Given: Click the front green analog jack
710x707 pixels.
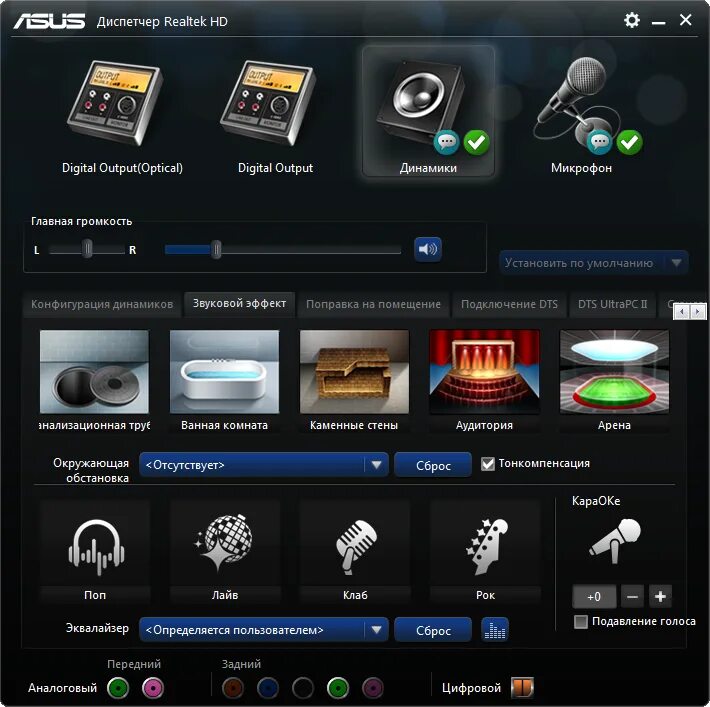Looking at the screenshot, I should point(118,688).
